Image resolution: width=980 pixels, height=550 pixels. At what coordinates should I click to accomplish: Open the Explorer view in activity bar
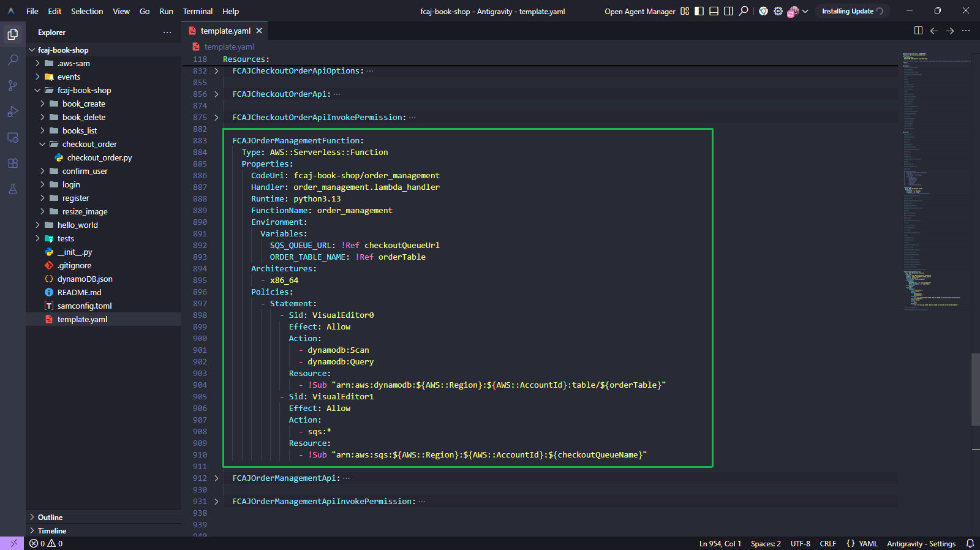(12, 34)
